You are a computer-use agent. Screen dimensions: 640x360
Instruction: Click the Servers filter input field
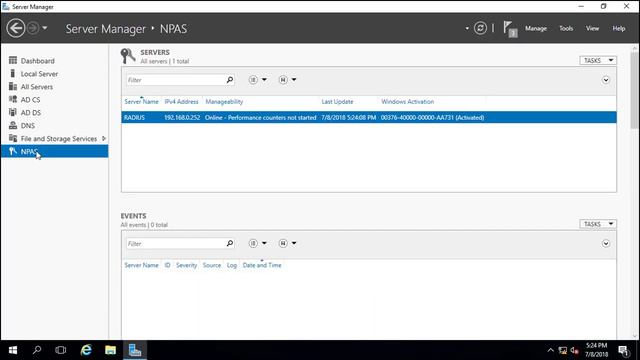click(176, 80)
